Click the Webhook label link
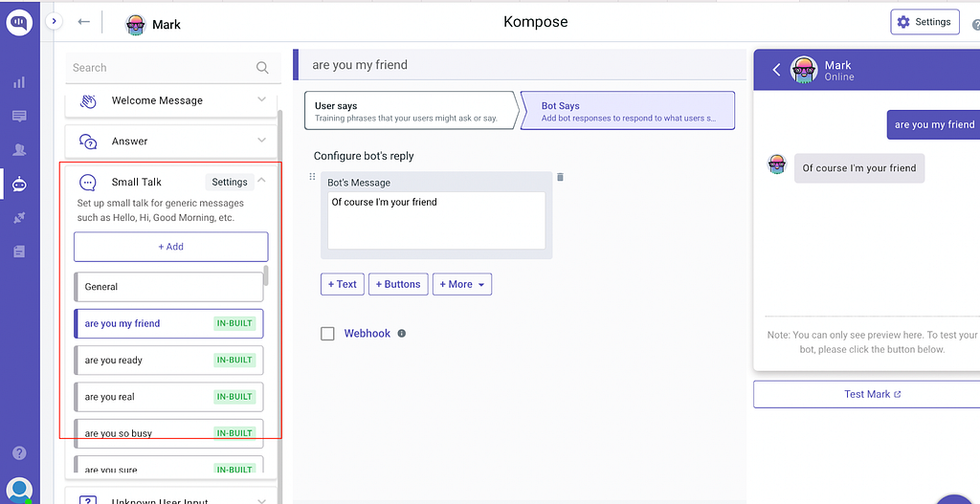This screenshot has width=980, height=504. 367,334
